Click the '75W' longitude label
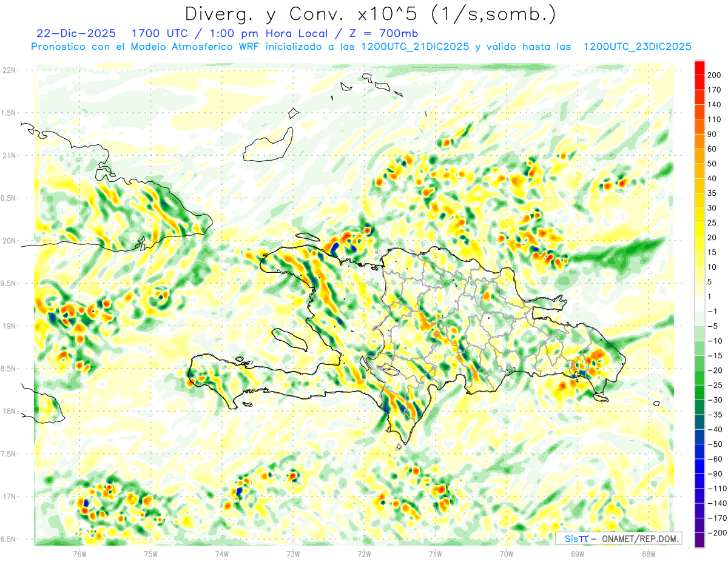The image size is (728, 562). (151, 553)
